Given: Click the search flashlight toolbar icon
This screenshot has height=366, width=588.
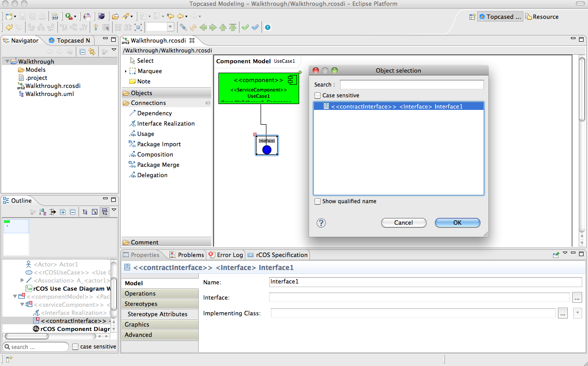Looking at the screenshot, I should pyautogui.click(x=126, y=17).
